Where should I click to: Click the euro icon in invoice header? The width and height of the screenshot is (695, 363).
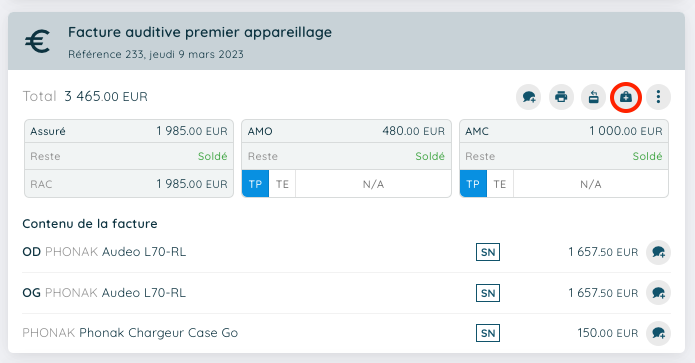[x=38, y=42]
